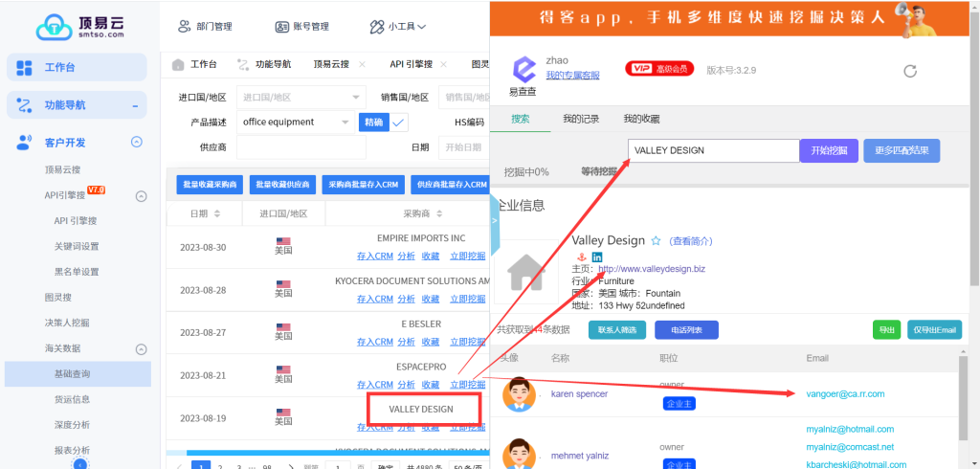Click the VALLEY DESIGN search input field
This screenshot has width=980, height=469.
pyautogui.click(x=713, y=151)
